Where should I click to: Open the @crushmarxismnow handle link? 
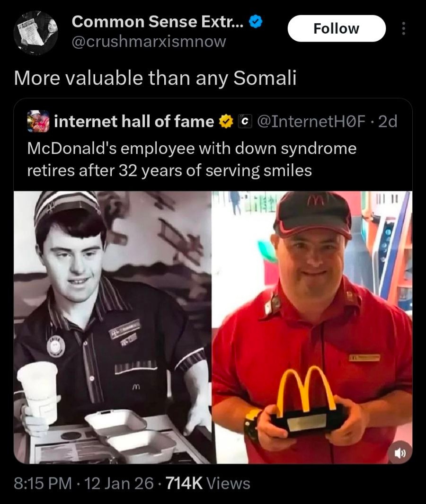click(149, 42)
